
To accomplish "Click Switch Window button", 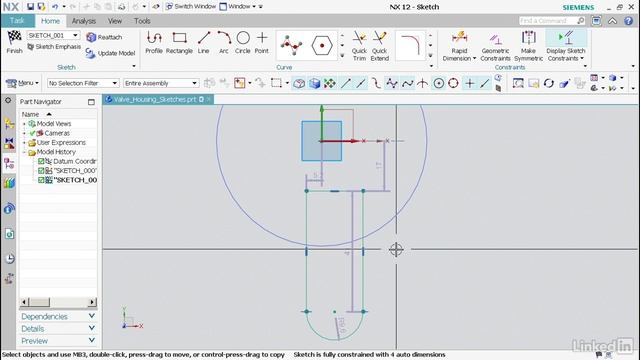I will [191, 7].
